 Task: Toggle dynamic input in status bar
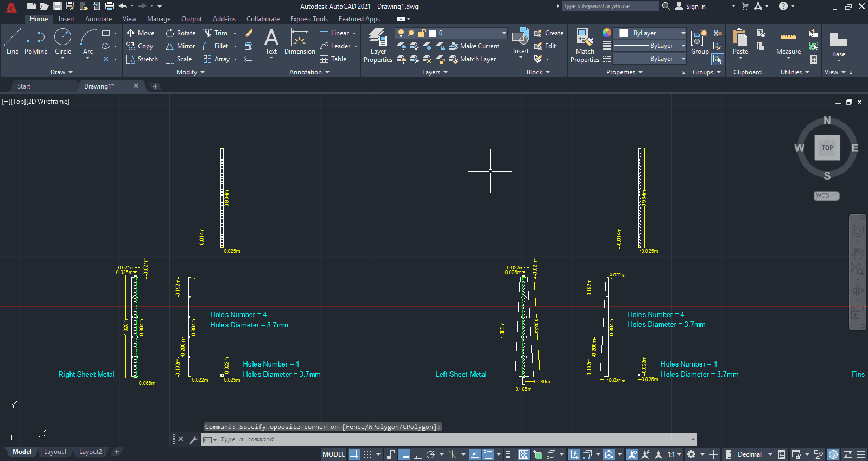point(404,454)
